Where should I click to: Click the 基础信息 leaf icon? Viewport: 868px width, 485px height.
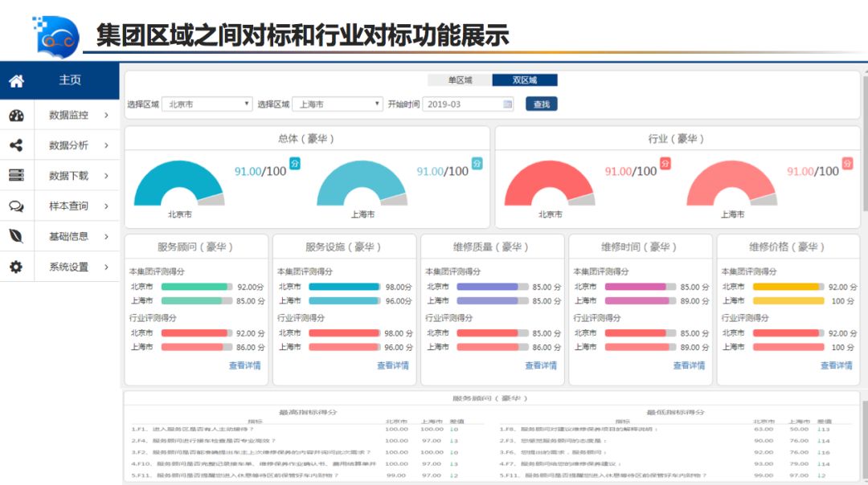click(x=16, y=236)
